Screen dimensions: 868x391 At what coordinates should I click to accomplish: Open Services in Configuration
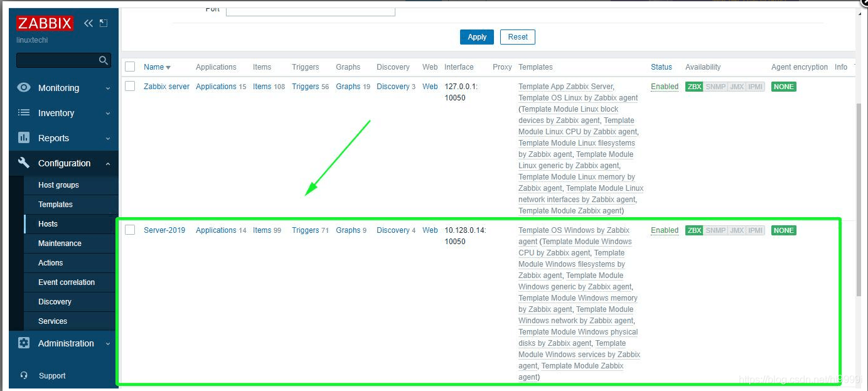pos(53,321)
